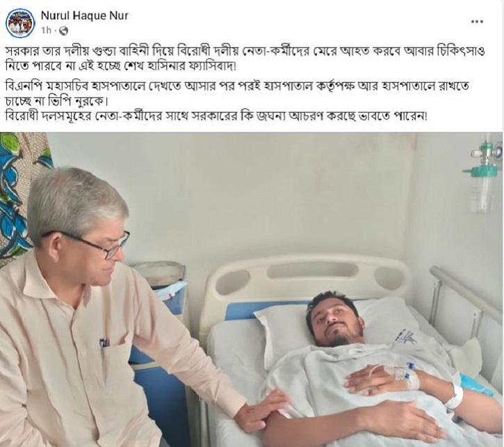Click the first paragraph of the post text
The width and height of the screenshot is (504, 447).
[x=245, y=59]
